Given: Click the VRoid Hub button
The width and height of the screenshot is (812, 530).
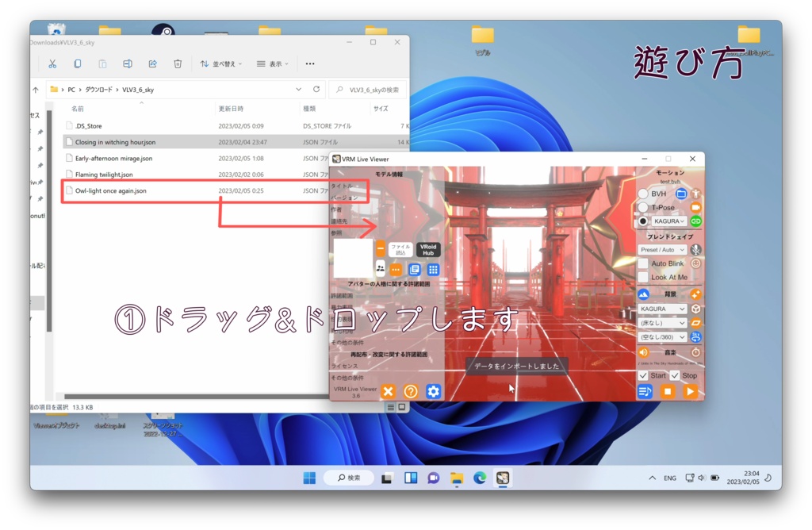Looking at the screenshot, I should (x=428, y=248).
